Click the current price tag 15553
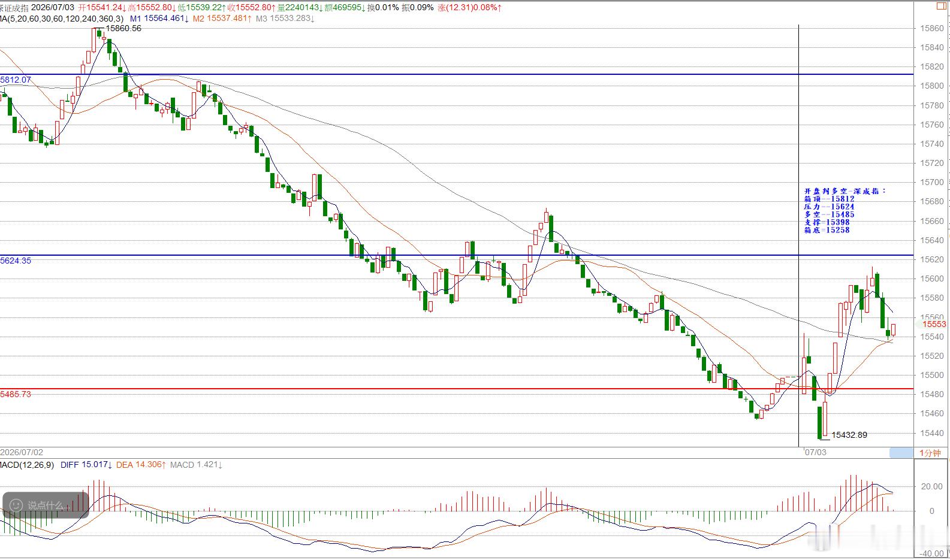 click(934, 324)
